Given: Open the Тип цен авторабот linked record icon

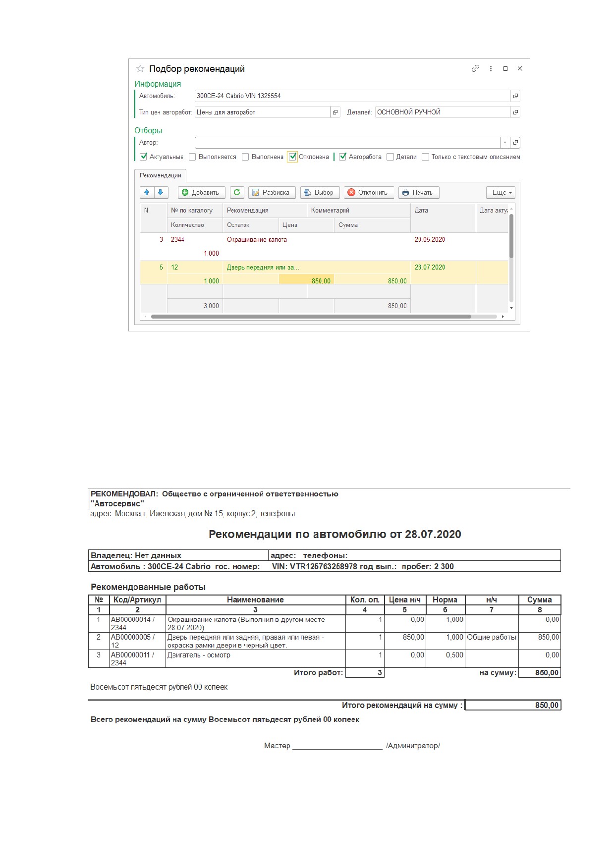Looking at the screenshot, I should click(x=335, y=112).
